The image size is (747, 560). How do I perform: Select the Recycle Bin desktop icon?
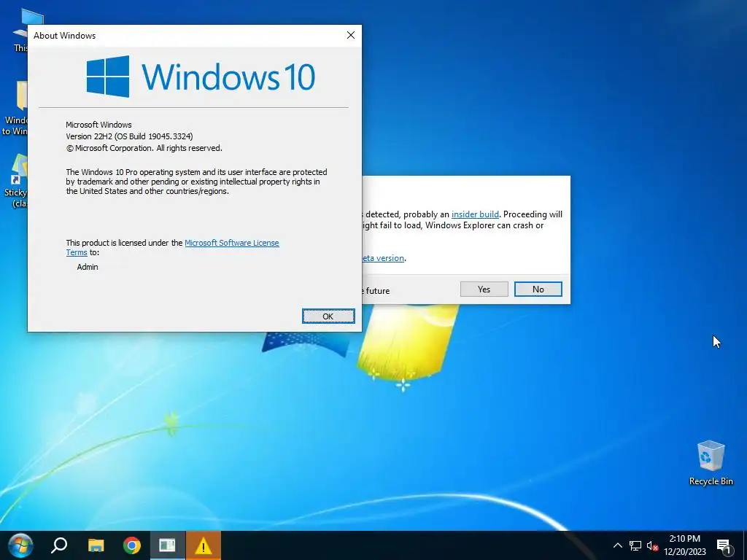[x=711, y=463]
